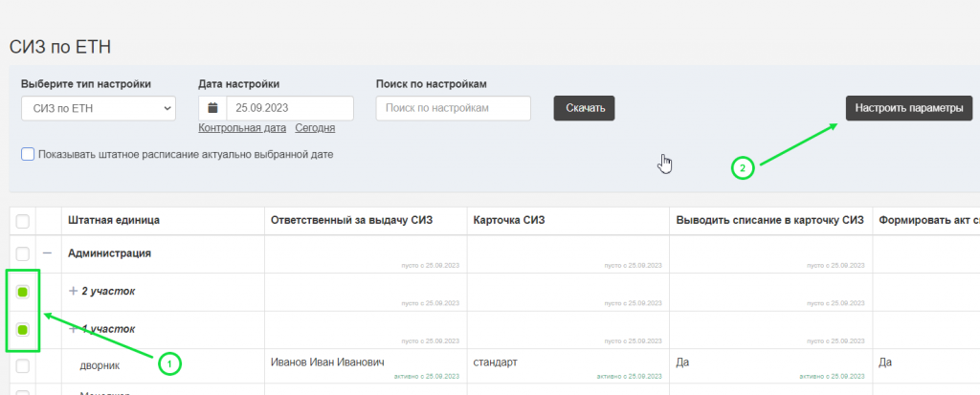Viewport: 980px width, 395px height.
Task: Focus the Поиск по настройкам input field
Action: pyautogui.click(x=453, y=108)
